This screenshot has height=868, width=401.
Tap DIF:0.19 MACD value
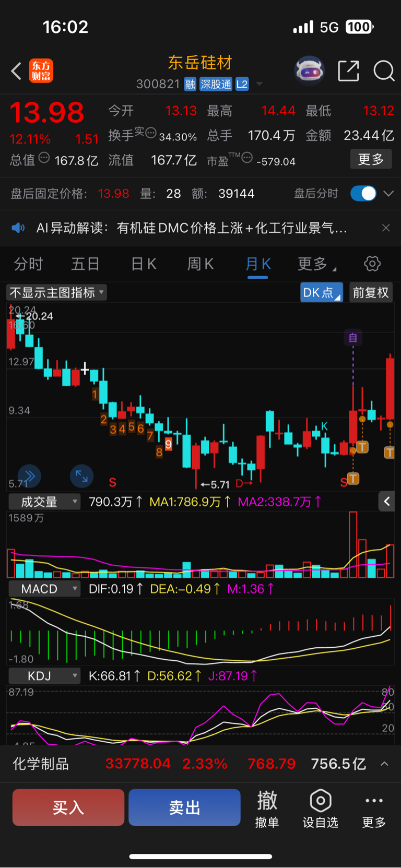coord(116,589)
